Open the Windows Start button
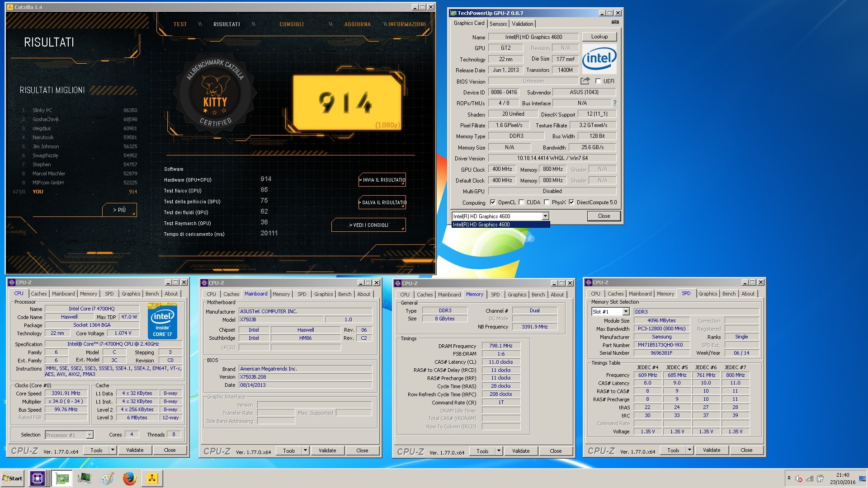868x488 pixels. 12,478
